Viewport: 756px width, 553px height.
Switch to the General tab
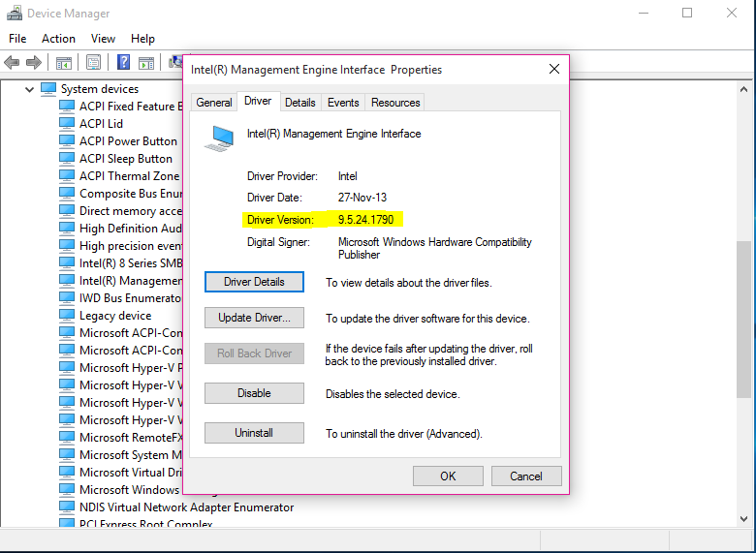point(214,103)
